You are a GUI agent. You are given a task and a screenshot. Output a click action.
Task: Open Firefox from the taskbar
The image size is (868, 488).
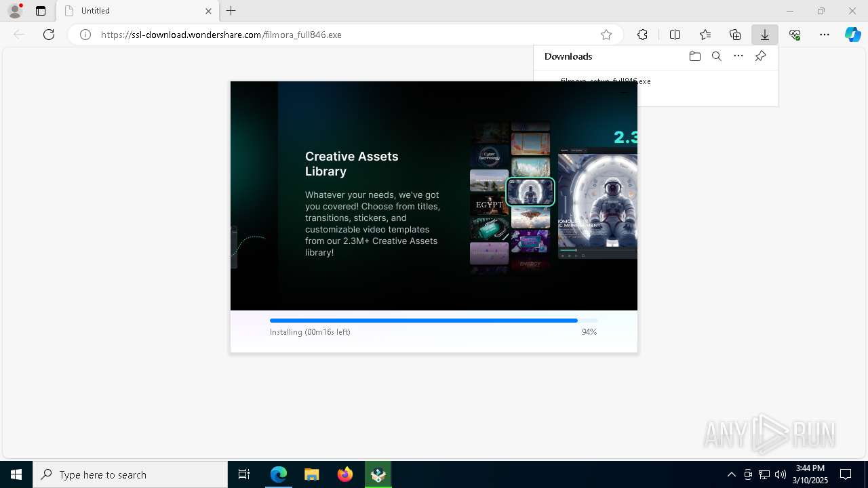pyautogui.click(x=345, y=474)
